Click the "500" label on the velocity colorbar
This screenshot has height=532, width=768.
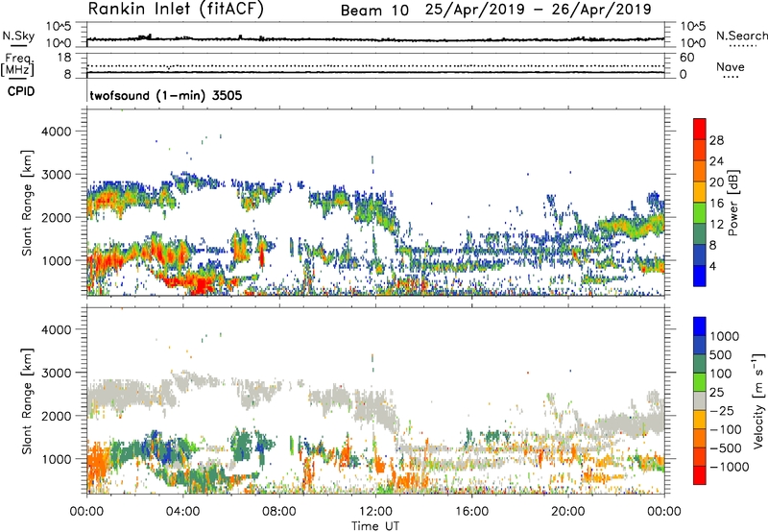[721, 355]
